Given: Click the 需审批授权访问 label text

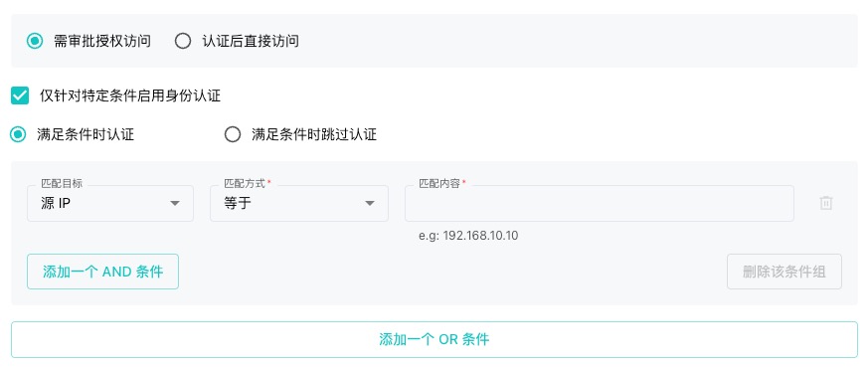Looking at the screenshot, I should click(102, 41).
